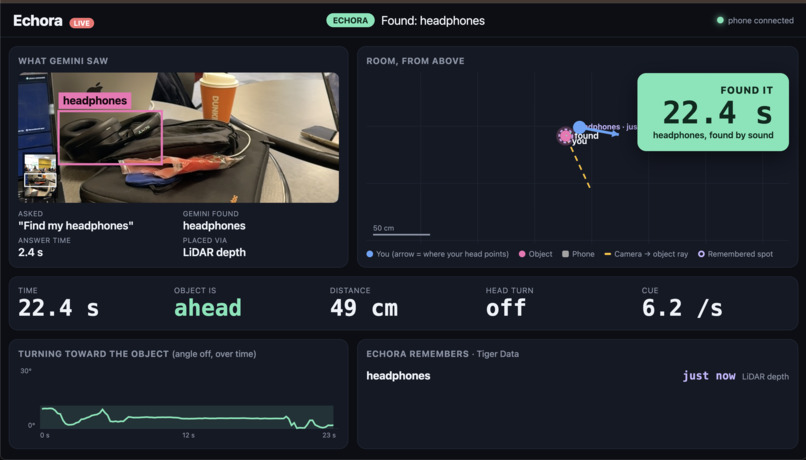Click the Echora logo title

(38, 21)
